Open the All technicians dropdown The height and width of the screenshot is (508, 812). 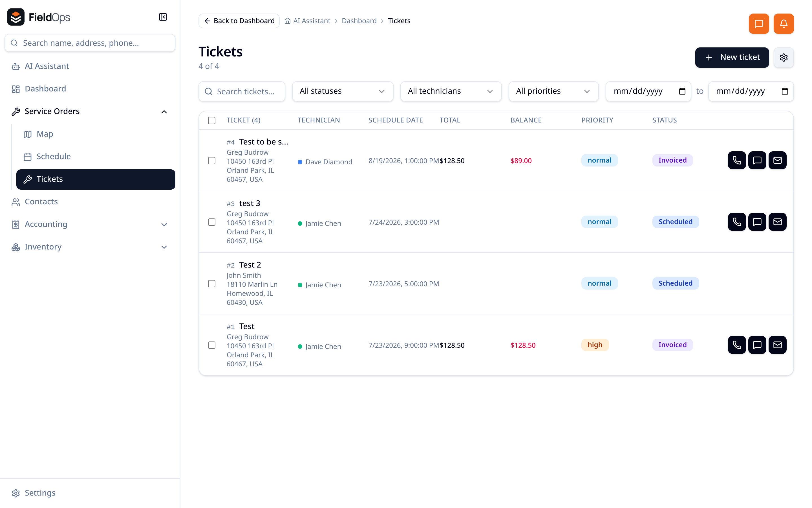pyautogui.click(x=451, y=91)
